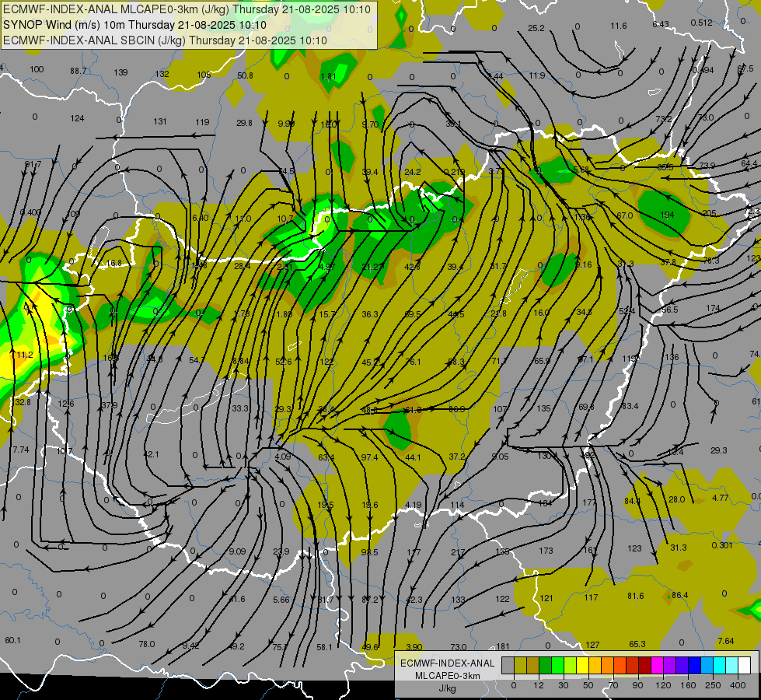The width and height of the screenshot is (761, 700).
Task: Click the purple swatch after magenta
Action: pos(670,666)
